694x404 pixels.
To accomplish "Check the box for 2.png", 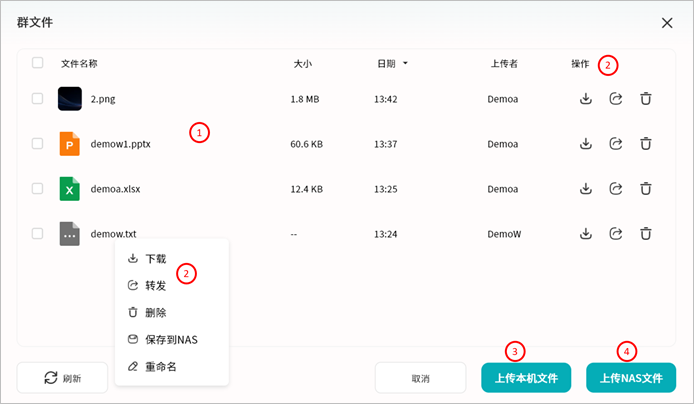I will (x=38, y=99).
